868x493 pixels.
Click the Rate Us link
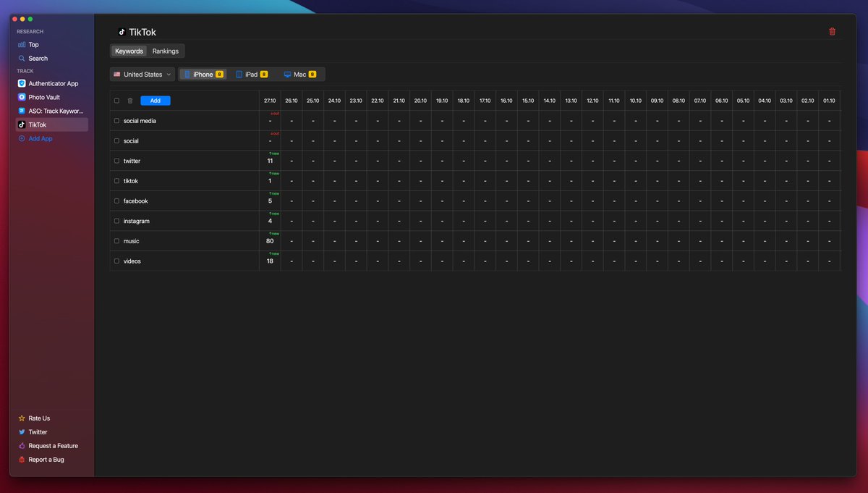pos(39,418)
